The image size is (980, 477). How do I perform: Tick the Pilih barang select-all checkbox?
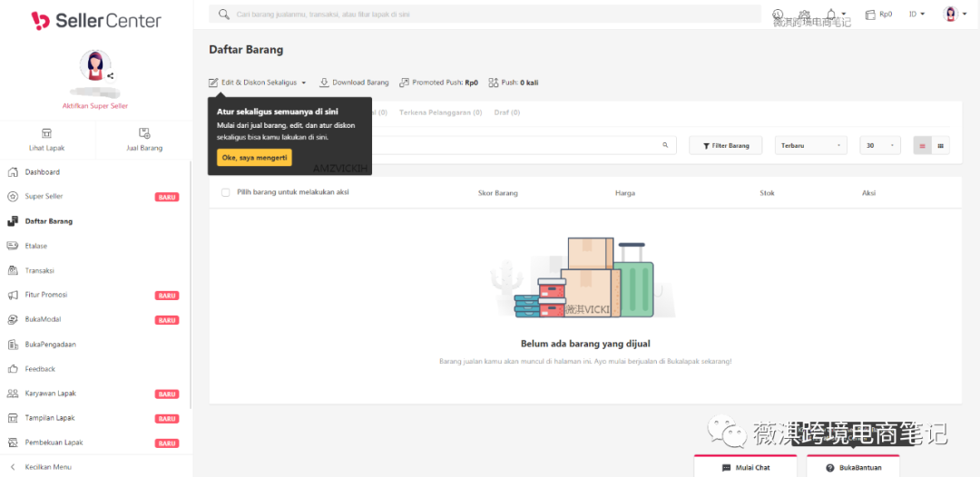click(226, 192)
